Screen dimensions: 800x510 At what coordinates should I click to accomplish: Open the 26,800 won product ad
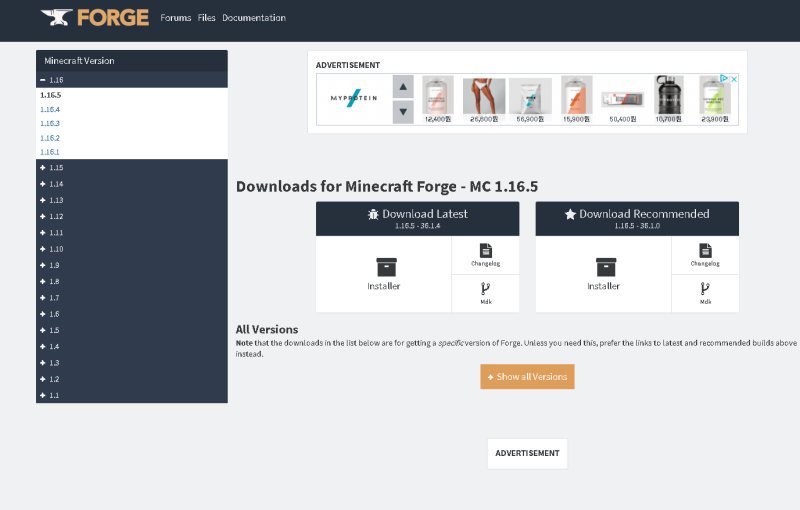pos(484,99)
